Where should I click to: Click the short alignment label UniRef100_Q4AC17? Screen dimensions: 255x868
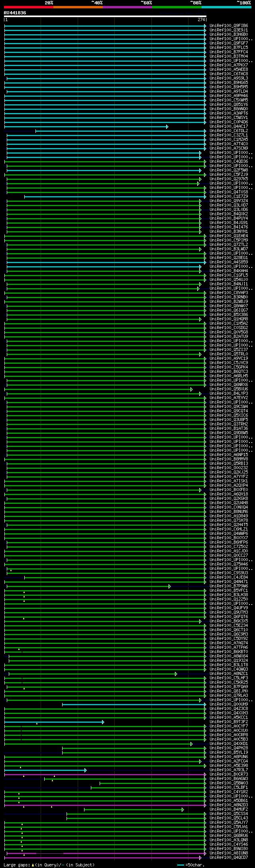pyautogui.click(x=229, y=127)
